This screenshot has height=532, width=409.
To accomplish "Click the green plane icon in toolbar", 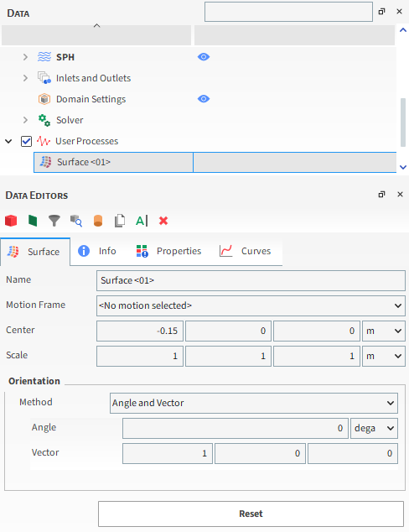I will [x=33, y=221].
